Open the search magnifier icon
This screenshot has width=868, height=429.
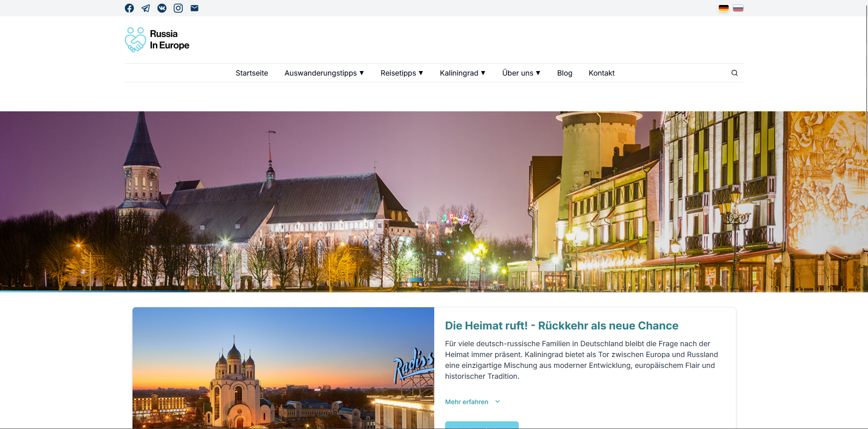(735, 73)
